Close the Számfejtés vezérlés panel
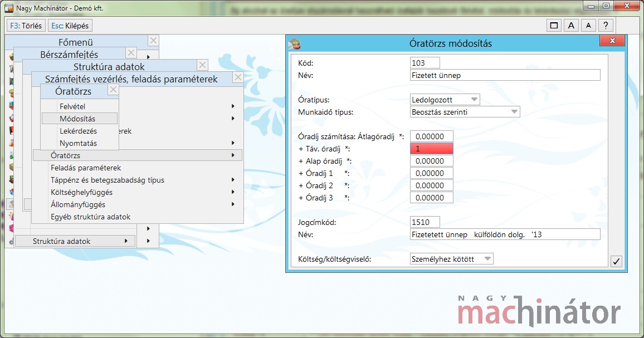 238,77
